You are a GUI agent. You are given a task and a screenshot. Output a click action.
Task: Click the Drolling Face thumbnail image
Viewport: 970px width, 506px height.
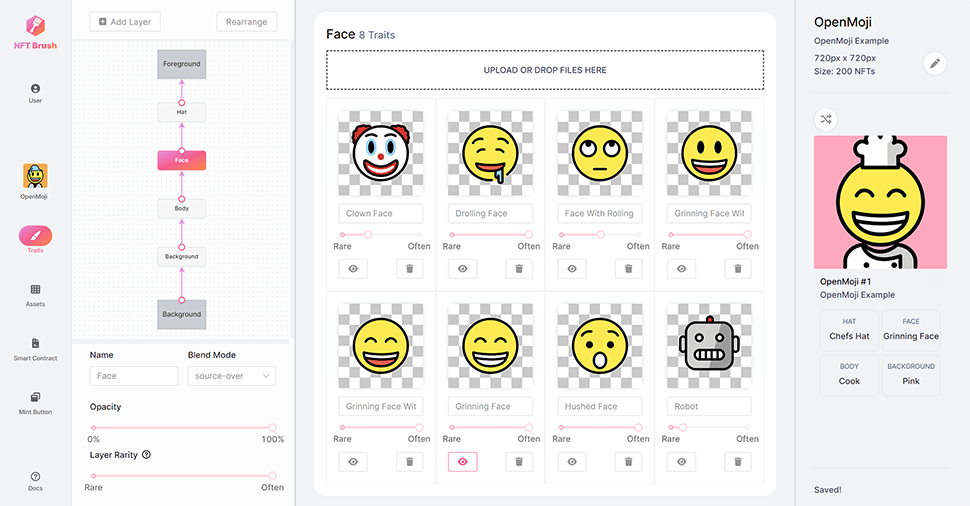point(491,153)
